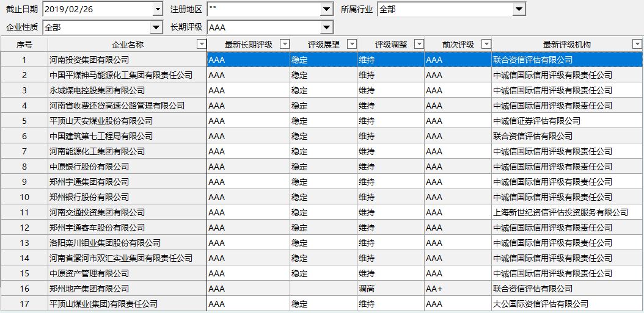Select row 永城煤电控股集团有限公司
This screenshot has height=313, width=644.
[322, 90]
